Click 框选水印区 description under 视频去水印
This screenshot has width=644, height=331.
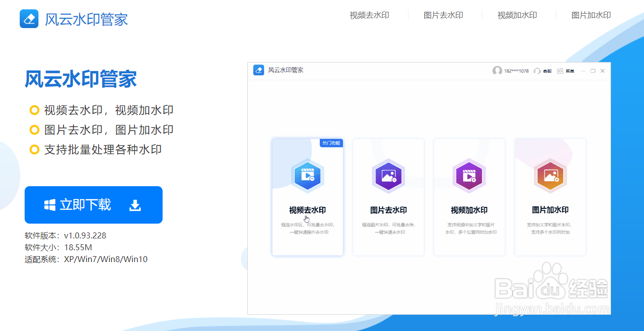point(308,228)
